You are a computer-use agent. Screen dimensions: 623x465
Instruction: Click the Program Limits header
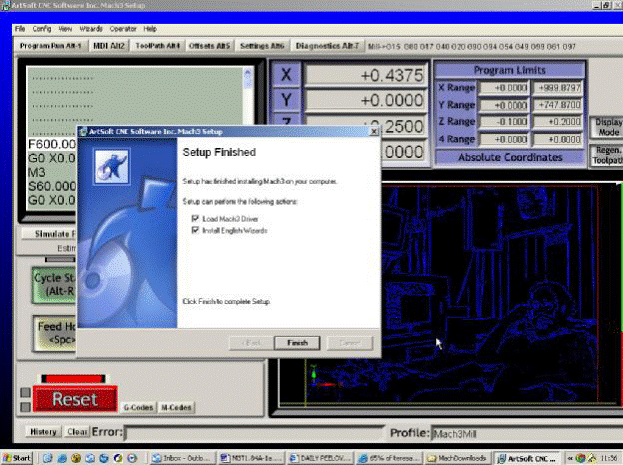[x=510, y=70]
